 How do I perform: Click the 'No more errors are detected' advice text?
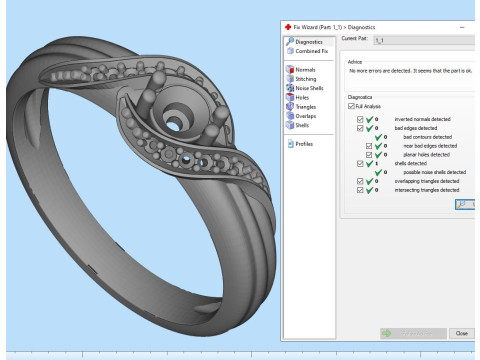(410, 71)
